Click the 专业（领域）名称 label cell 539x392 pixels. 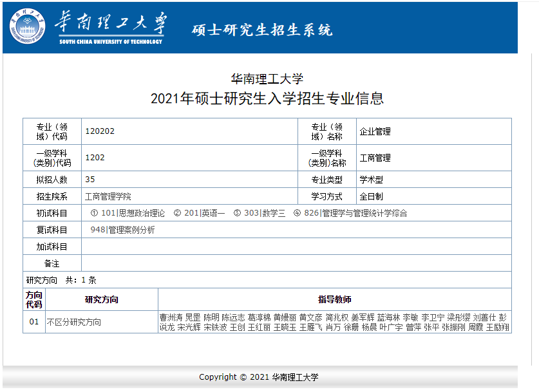[x=327, y=131]
